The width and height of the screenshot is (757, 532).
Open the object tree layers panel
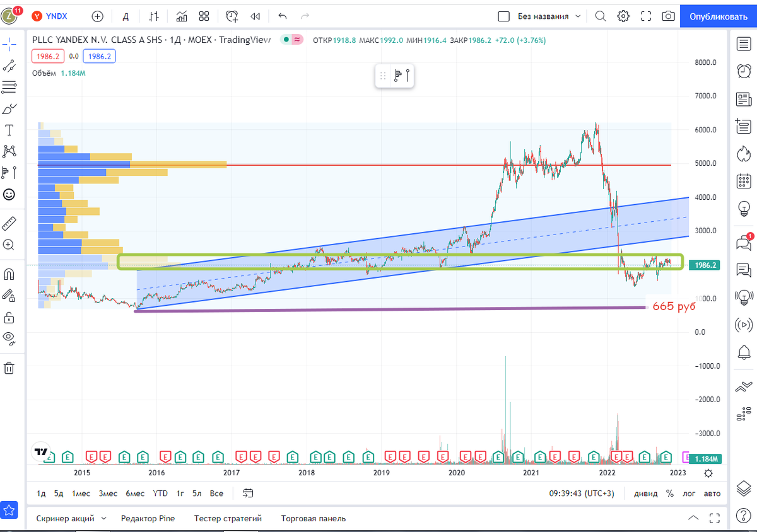(x=743, y=487)
